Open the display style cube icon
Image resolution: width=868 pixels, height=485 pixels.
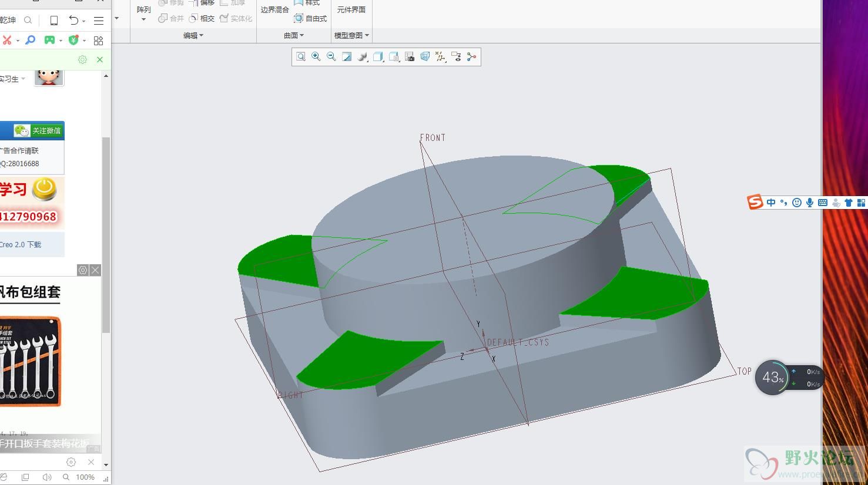click(x=378, y=57)
